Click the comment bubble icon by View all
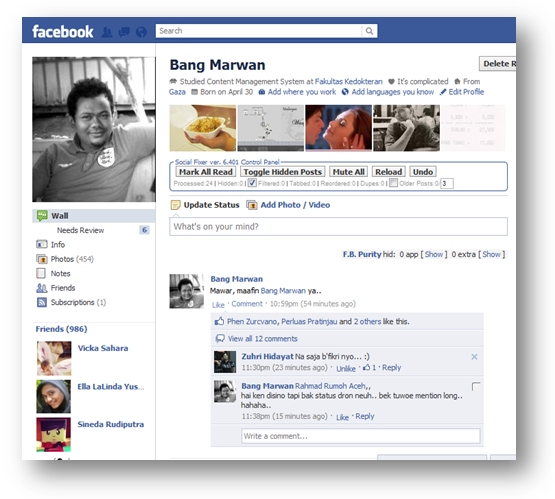 click(220, 339)
